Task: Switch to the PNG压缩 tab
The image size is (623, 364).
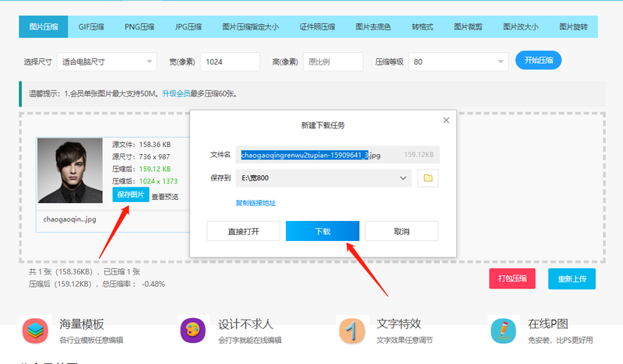Action: pos(139,27)
